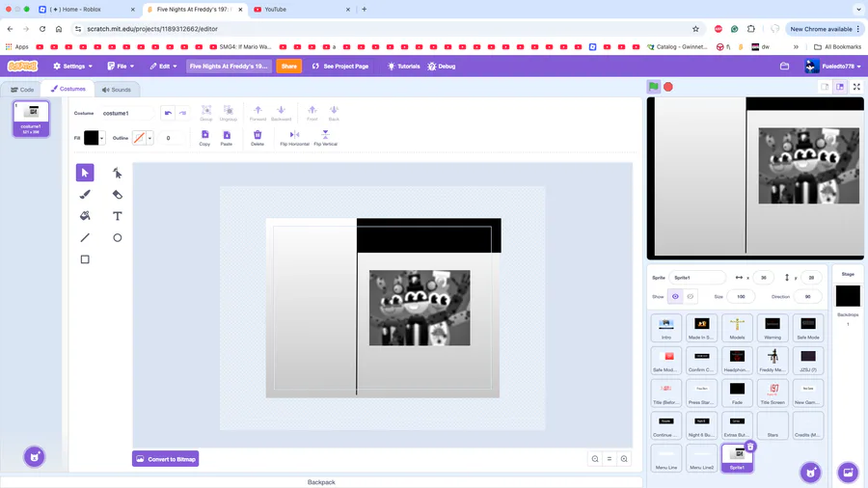Select costume1 thumbnail in costume list
This screenshot has height=488, width=868.
[x=31, y=118]
